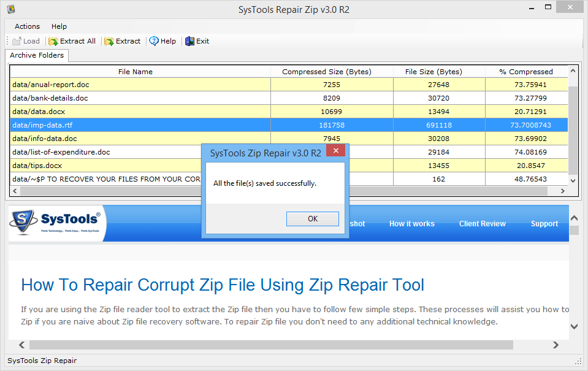Click the Exit toolbar icon
Screen dimensions: 588x371
click(x=190, y=41)
